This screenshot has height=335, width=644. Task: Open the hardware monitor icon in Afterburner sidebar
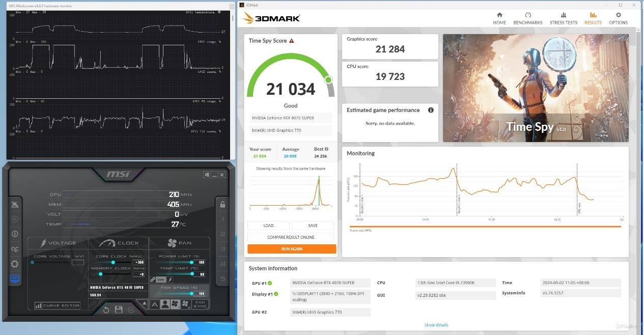pyautogui.click(x=15, y=278)
